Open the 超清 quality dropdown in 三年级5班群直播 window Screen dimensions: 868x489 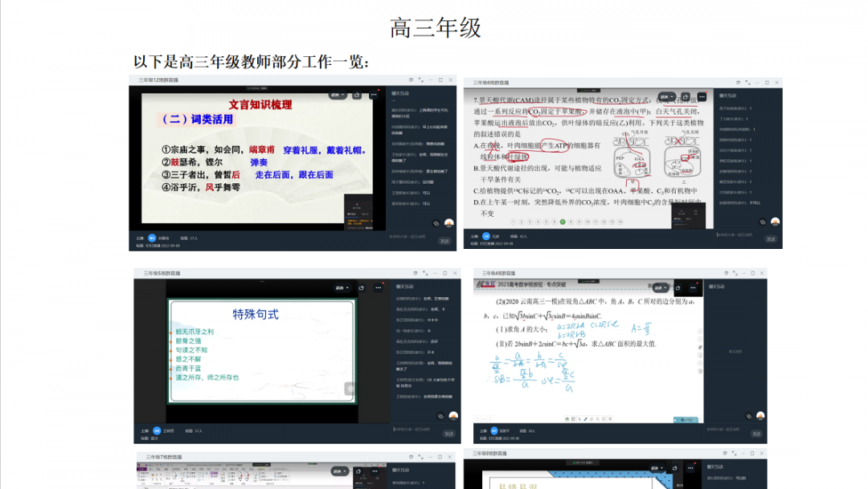342,287
